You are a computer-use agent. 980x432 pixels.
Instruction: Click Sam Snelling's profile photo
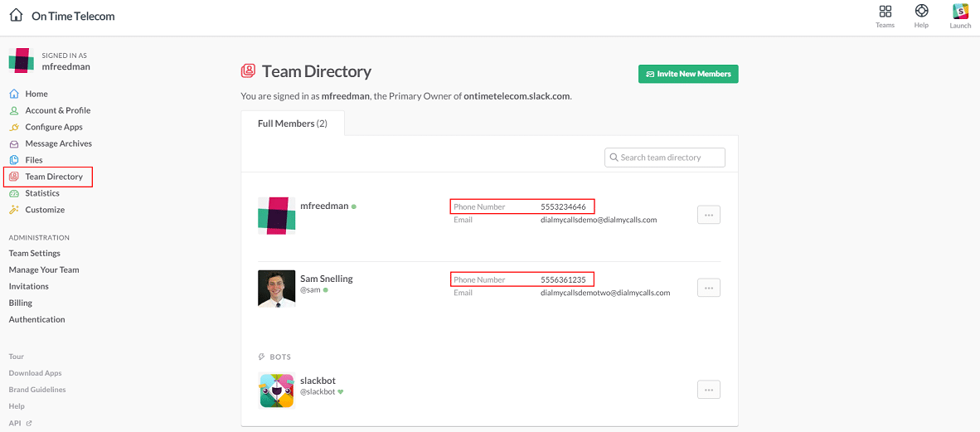pos(276,289)
